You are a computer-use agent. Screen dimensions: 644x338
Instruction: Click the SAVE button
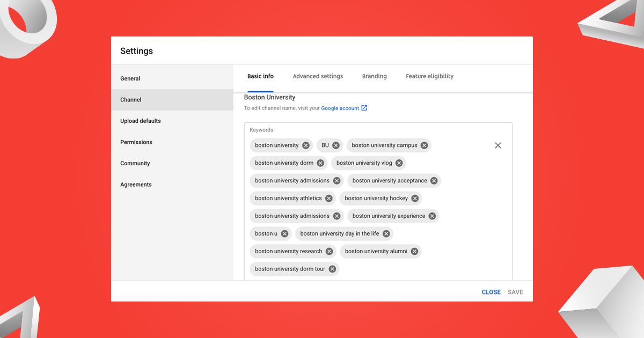point(515,292)
